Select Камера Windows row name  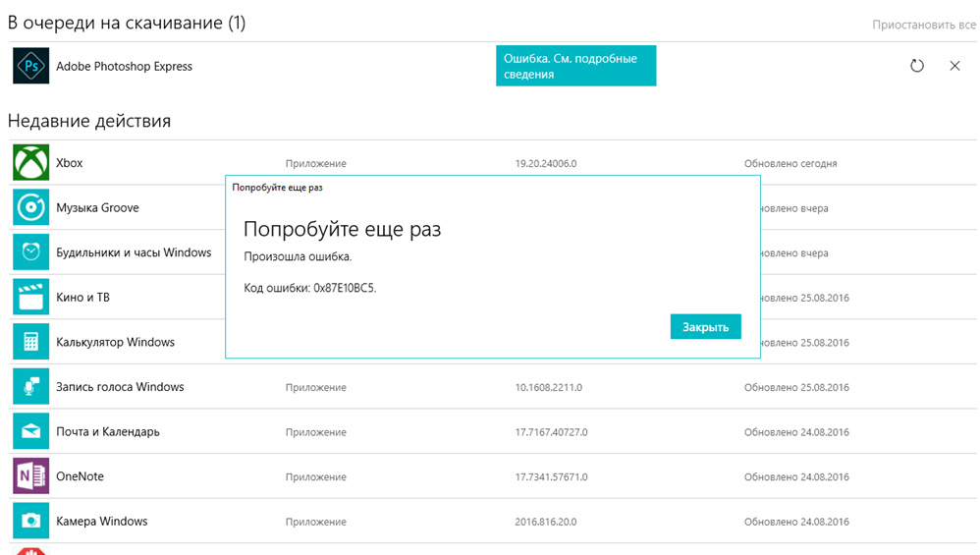pos(102,522)
